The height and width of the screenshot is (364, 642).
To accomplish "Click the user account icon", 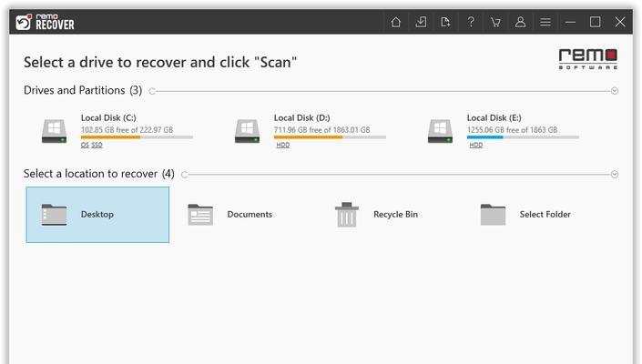I will point(520,22).
